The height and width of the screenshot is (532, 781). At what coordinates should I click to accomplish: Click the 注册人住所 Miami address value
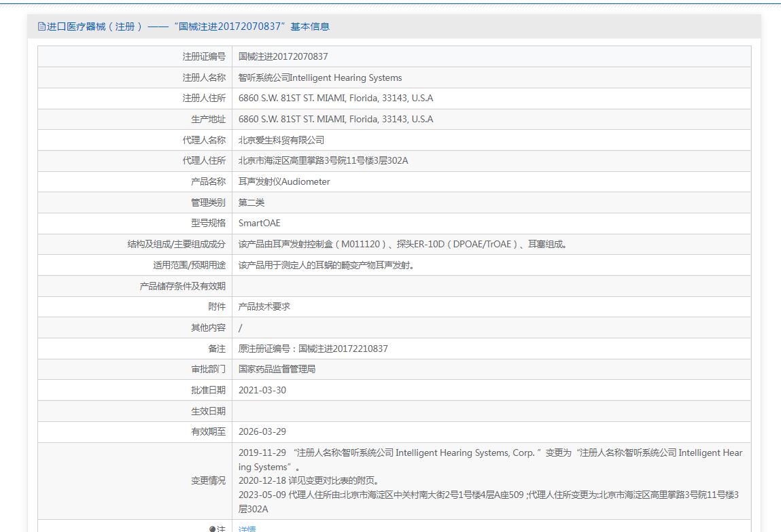point(335,99)
